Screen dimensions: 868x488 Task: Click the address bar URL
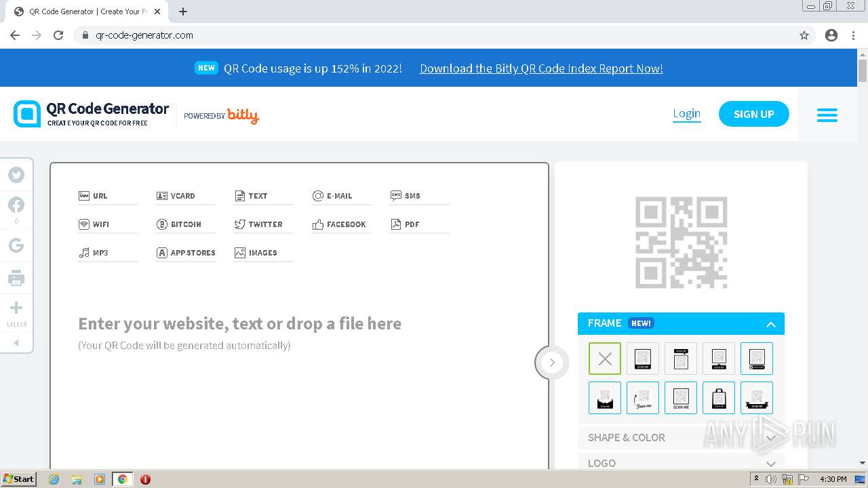pos(144,35)
